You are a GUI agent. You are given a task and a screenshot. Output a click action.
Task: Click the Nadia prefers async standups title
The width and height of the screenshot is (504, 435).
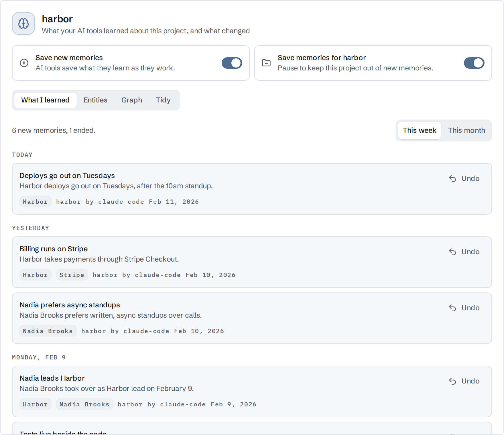(x=70, y=305)
